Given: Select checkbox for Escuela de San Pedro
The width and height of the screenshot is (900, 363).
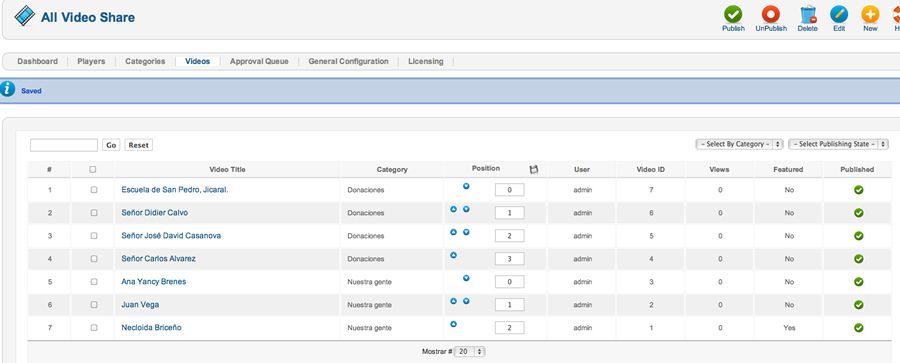Looking at the screenshot, I should 94,190.
